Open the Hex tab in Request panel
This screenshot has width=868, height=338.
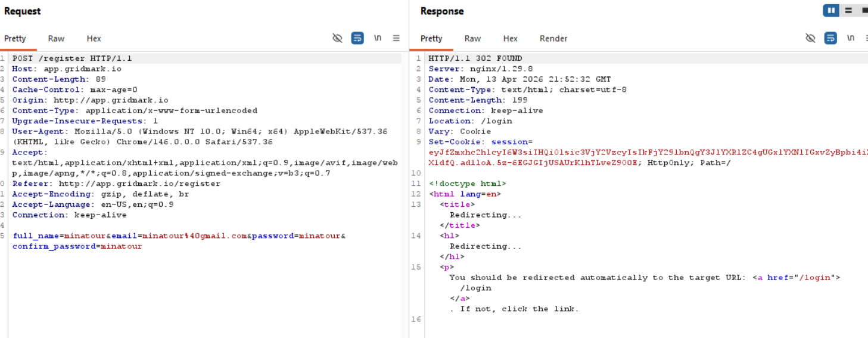point(94,39)
